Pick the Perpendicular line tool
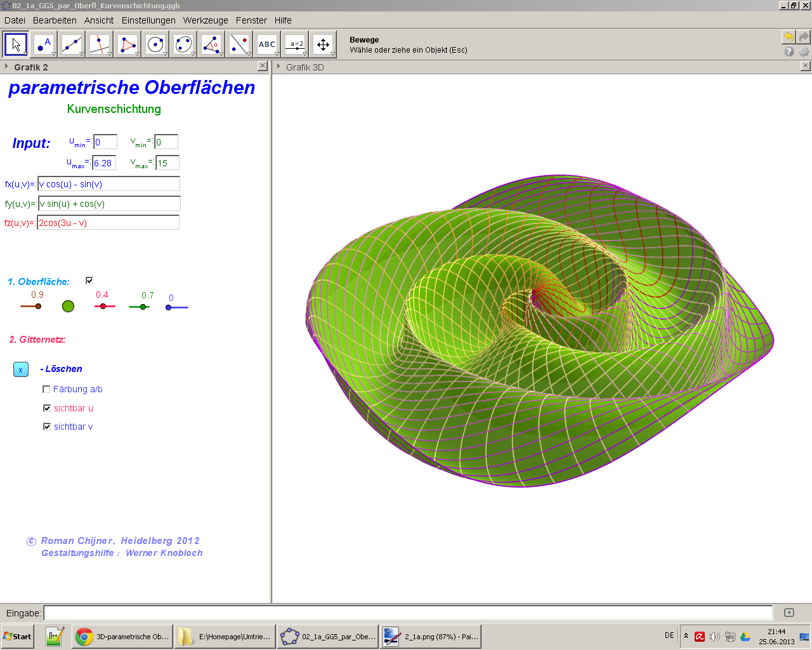812x650 pixels. (100, 44)
